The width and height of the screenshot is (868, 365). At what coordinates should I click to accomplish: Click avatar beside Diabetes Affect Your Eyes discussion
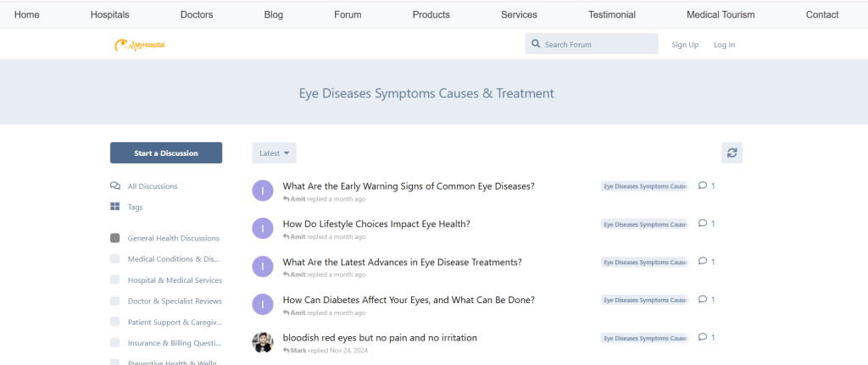click(x=263, y=304)
